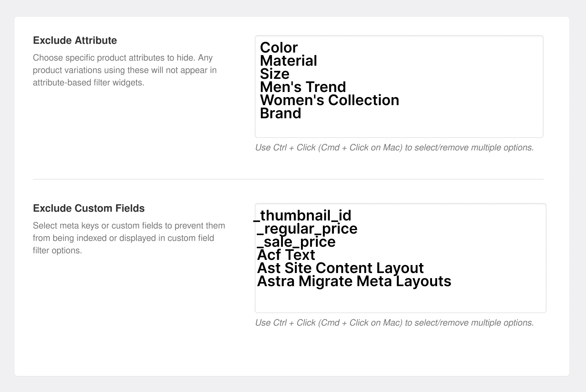
Task: Select the Brand attribute option
Action: (x=279, y=113)
